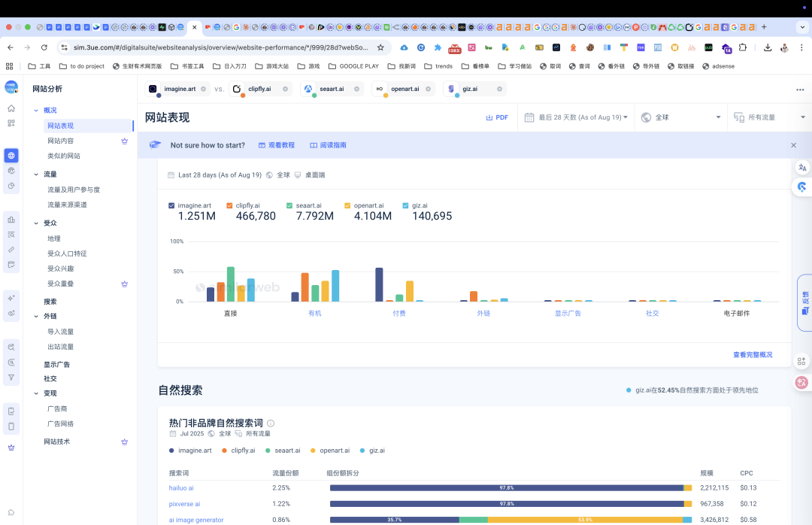Open 类似的网站 in sidebar

click(x=64, y=156)
